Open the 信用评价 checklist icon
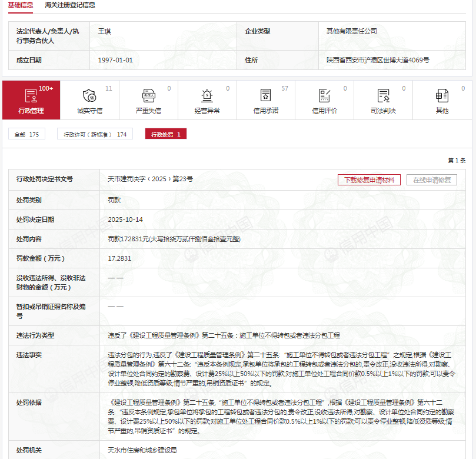476x459 pixels. tap(324, 95)
